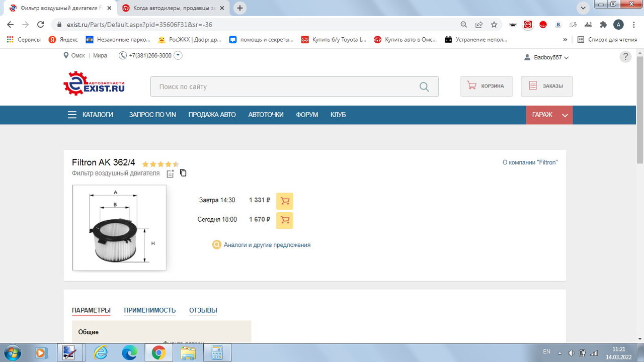Click the search magnifier icon in site search
644x362 pixels.
pyautogui.click(x=424, y=87)
